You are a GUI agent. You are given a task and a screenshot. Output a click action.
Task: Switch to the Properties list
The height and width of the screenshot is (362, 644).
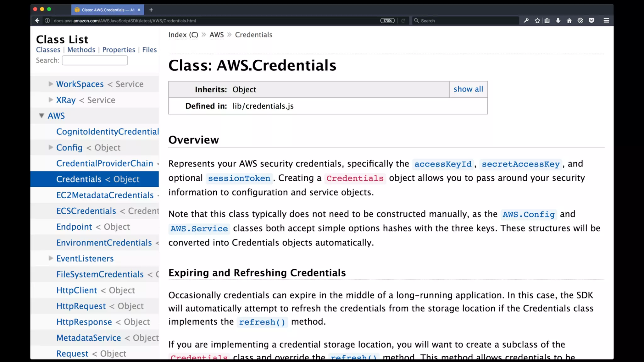click(x=119, y=50)
